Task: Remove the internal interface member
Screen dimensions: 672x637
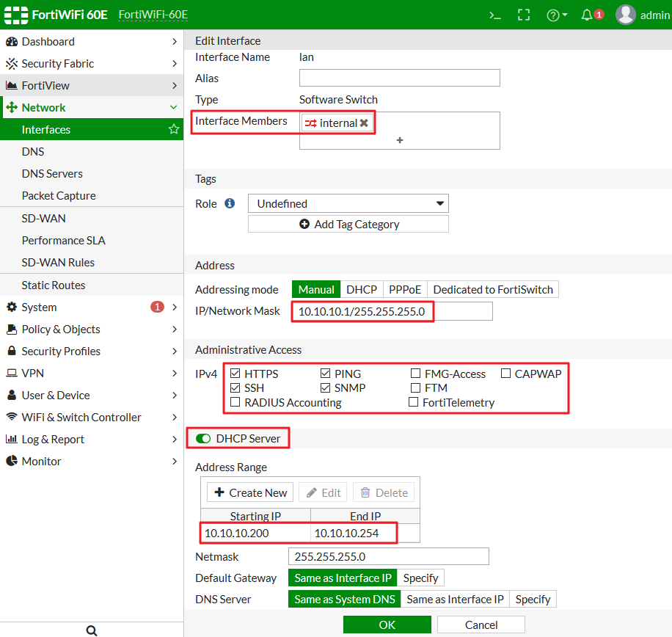Action: tap(364, 123)
